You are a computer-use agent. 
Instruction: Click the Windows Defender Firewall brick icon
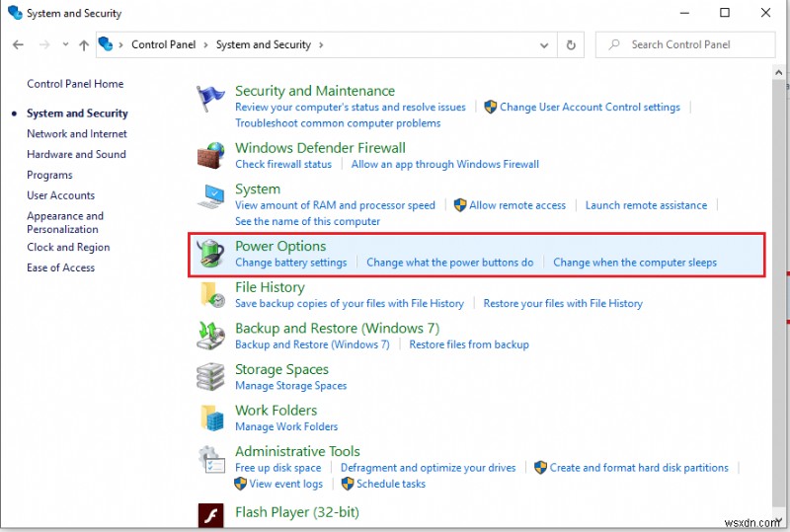210,155
